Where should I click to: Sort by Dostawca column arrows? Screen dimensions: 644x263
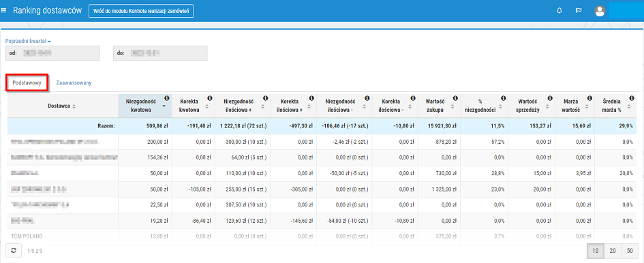[74, 106]
